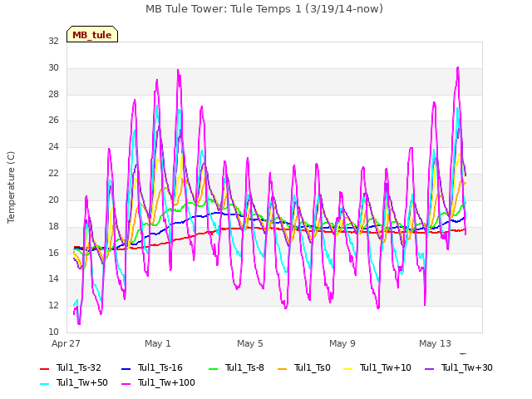Click the yellow Tul1_Tw+10 legend swatch

(x=347, y=369)
